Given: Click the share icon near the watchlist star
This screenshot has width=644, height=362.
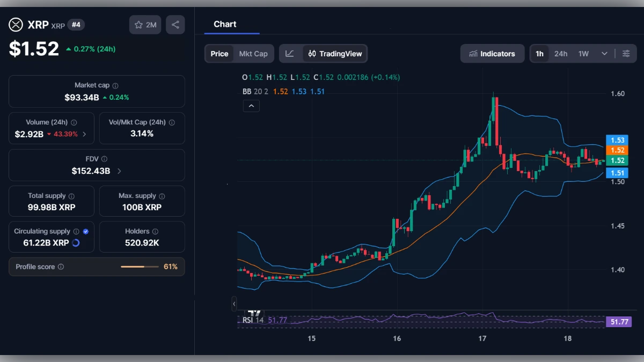Looking at the screenshot, I should [175, 25].
